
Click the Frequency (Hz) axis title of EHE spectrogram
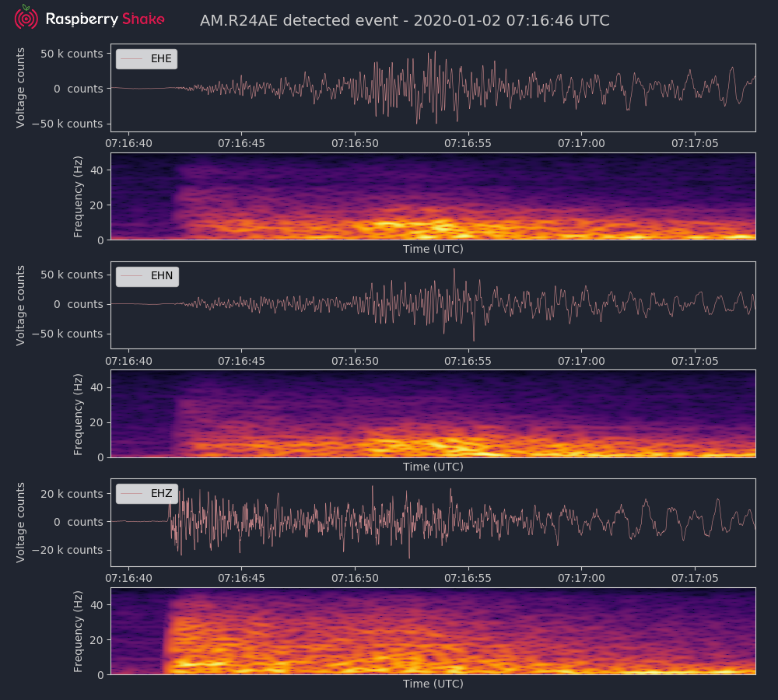coord(78,197)
